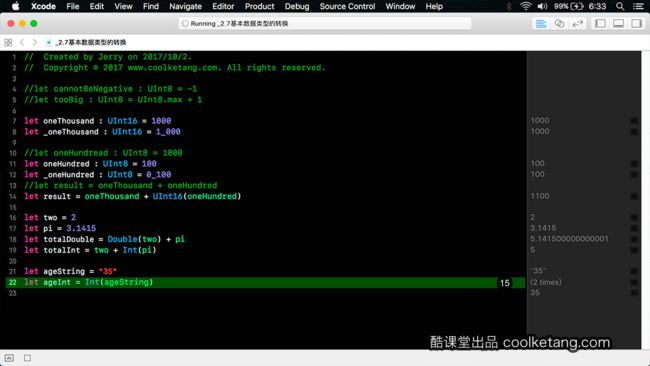Open the Navigate menu
The height and width of the screenshot is (366, 650).
(x=185, y=6)
